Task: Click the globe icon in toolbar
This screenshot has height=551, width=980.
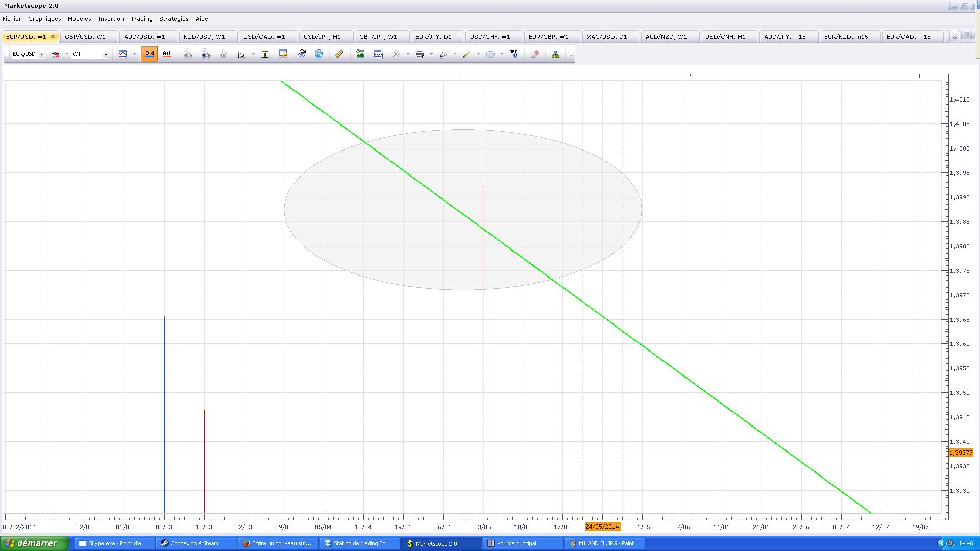Action: (x=318, y=54)
